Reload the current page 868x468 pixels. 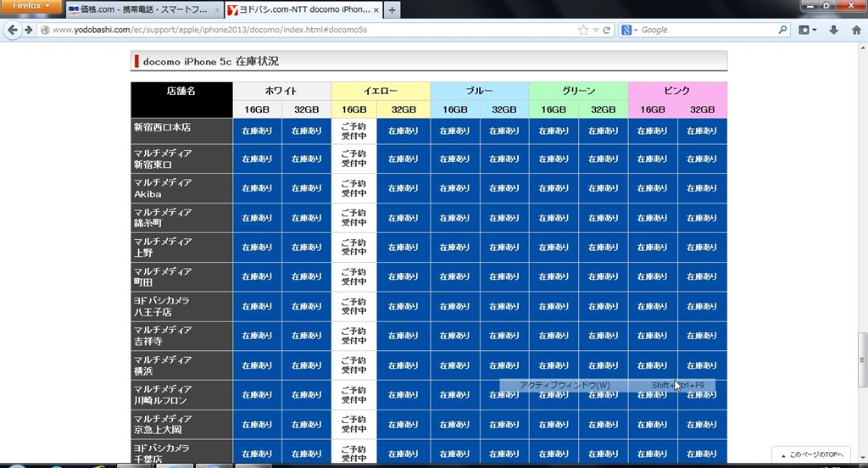607,30
